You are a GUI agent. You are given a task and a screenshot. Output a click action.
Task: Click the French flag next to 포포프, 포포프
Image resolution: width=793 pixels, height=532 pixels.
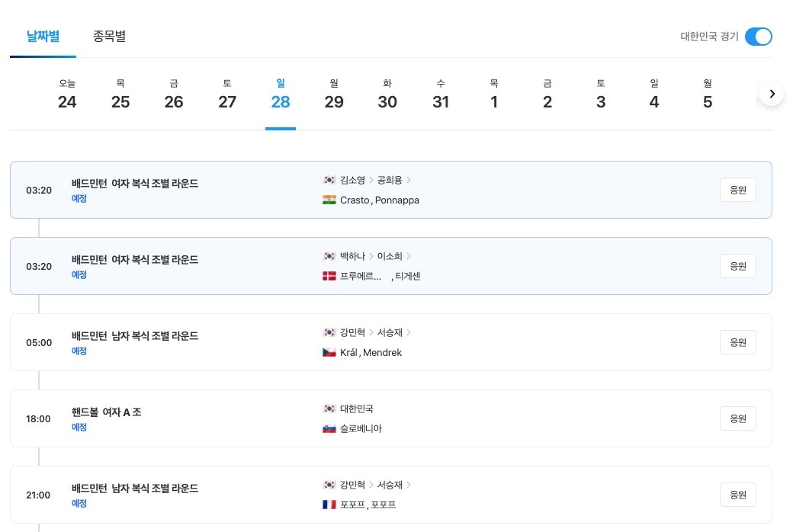tap(329, 505)
